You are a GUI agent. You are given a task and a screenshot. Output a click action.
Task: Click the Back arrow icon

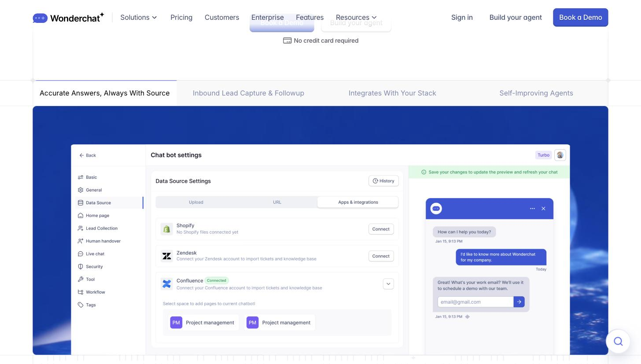tap(81, 155)
